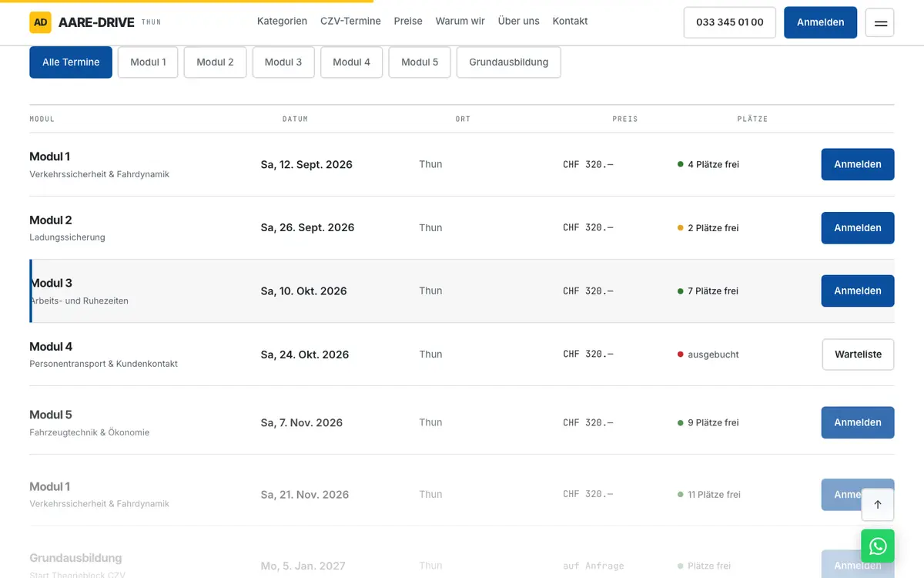
Task: Click the 'ausgebucht' status text
Action: pyautogui.click(x=713, y=355)
